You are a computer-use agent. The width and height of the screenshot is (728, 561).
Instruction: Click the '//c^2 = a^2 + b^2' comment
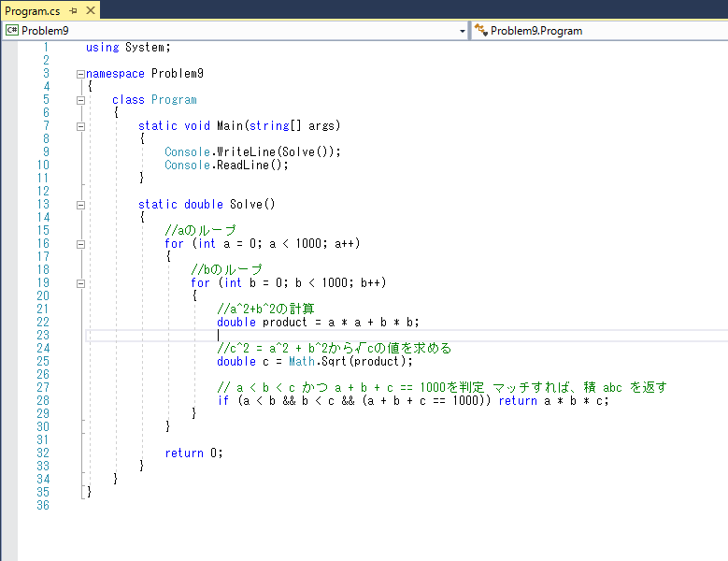pos(335,349)
